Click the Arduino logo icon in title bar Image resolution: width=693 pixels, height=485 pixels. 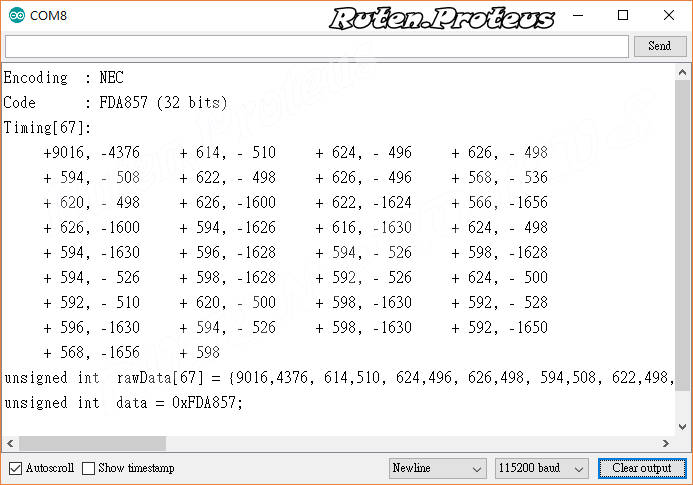pyautogui.click(x=17, y=15)
